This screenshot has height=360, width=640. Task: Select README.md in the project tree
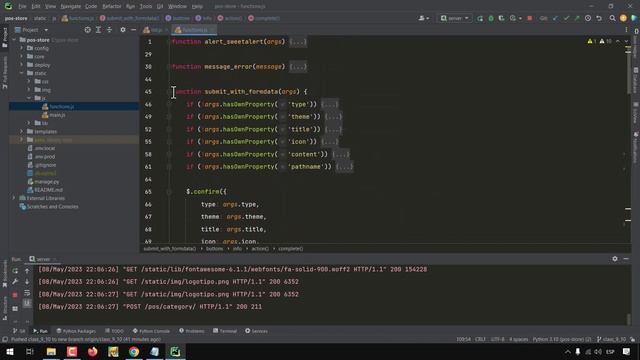click(48, 190)
